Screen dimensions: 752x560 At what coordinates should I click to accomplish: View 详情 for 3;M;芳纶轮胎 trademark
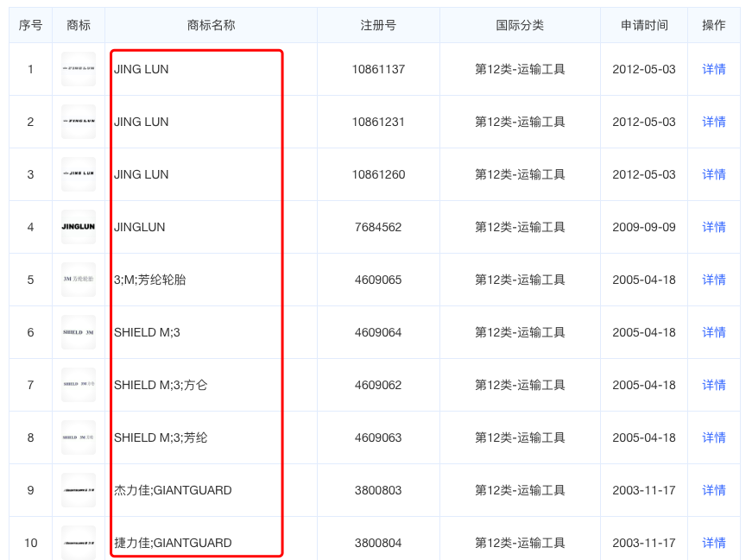pos(714,280)
